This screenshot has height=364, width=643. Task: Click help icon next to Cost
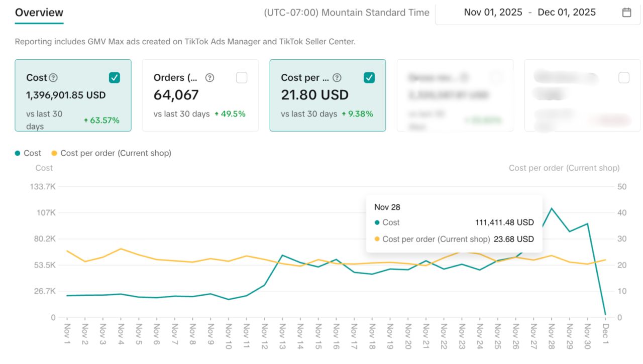click(53, 78)
